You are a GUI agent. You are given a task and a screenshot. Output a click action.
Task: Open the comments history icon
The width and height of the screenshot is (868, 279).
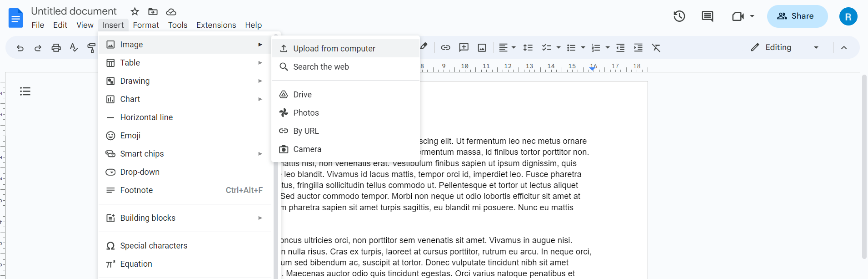708,16
